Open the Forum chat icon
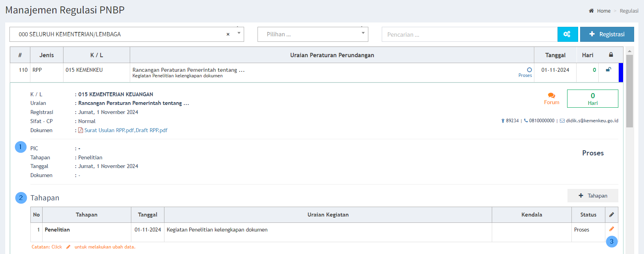 (551, 96)
